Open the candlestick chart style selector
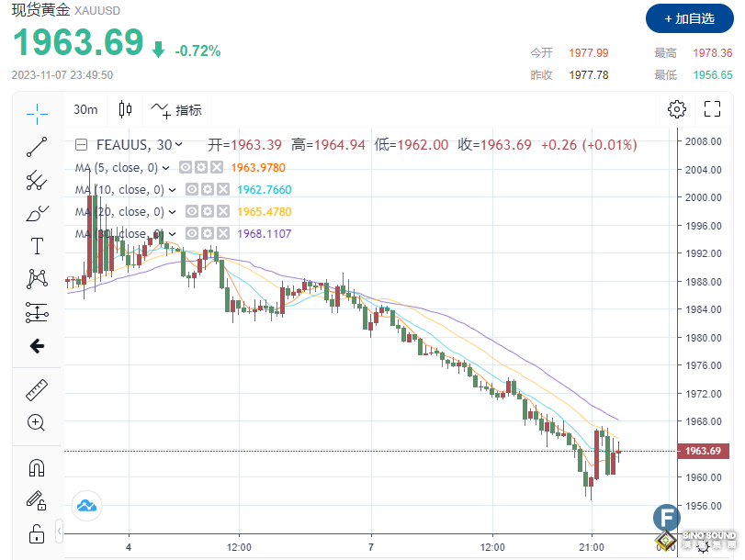 [x=126, y=109]
